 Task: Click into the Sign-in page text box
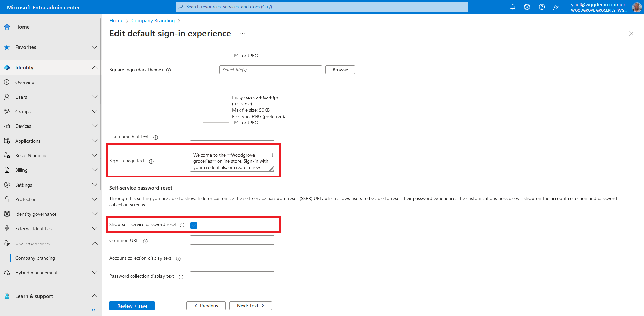click(x=231, y=161)
